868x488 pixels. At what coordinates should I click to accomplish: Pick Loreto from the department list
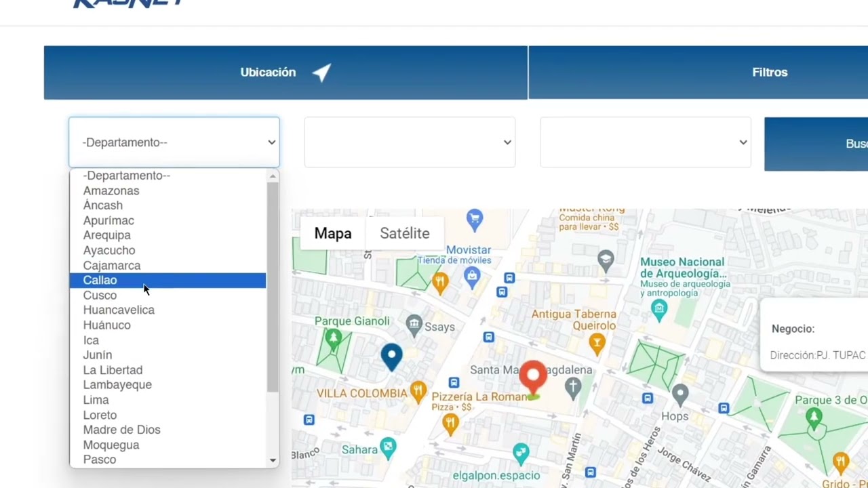pos(167,414)
